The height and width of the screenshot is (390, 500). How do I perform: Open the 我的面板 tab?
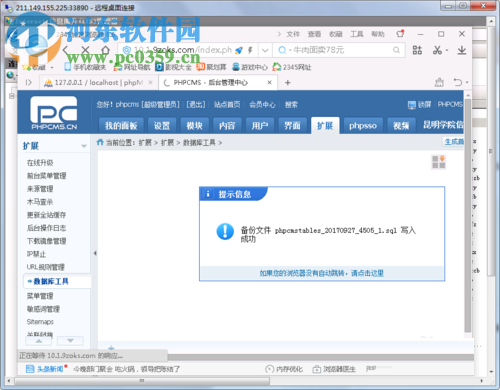(121, 126)
